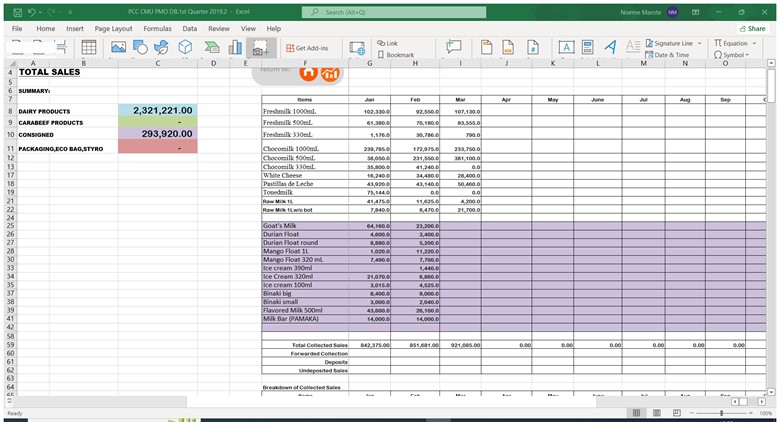Click the 100% zoom level
Screen dimensions: 780x422
766,413
